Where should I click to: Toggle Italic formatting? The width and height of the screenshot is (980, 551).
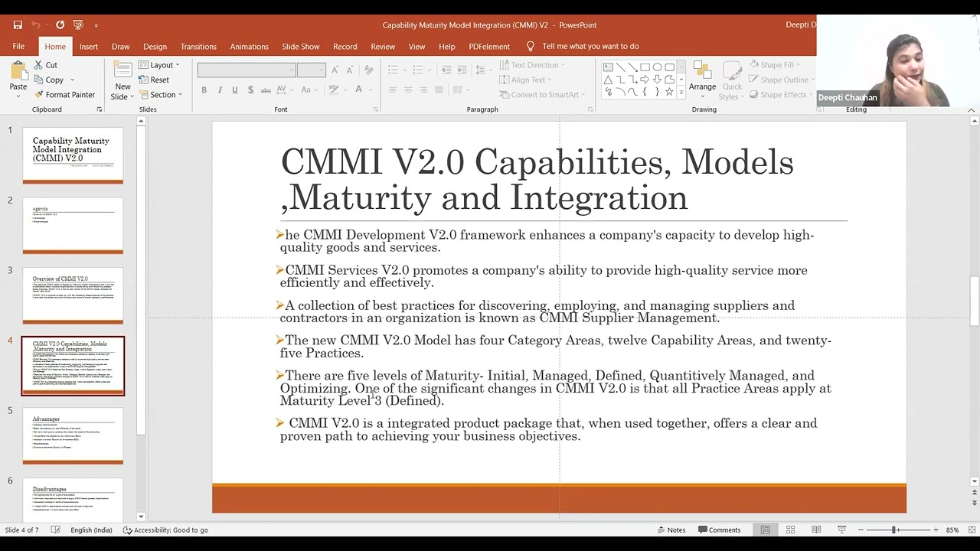coord(220,90)
